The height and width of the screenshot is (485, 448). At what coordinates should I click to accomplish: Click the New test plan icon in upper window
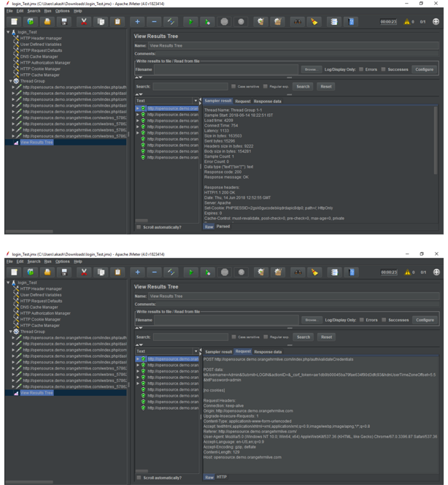(14, 22)
